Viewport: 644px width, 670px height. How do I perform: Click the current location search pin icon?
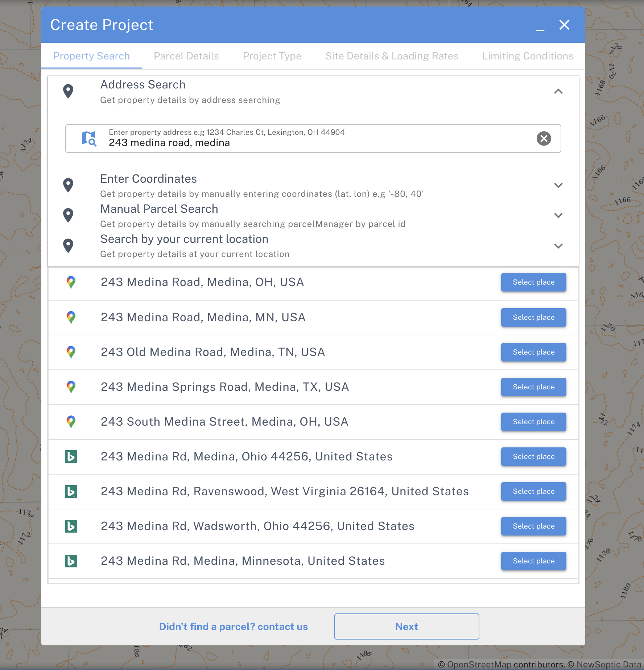[x=68, y=246]
